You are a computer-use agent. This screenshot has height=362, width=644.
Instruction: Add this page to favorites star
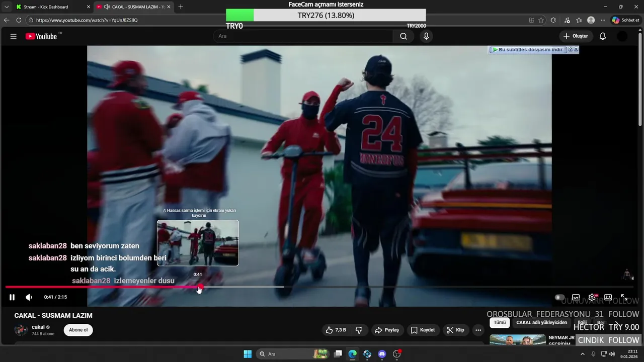pyautogui.click(x=541, y=20)
